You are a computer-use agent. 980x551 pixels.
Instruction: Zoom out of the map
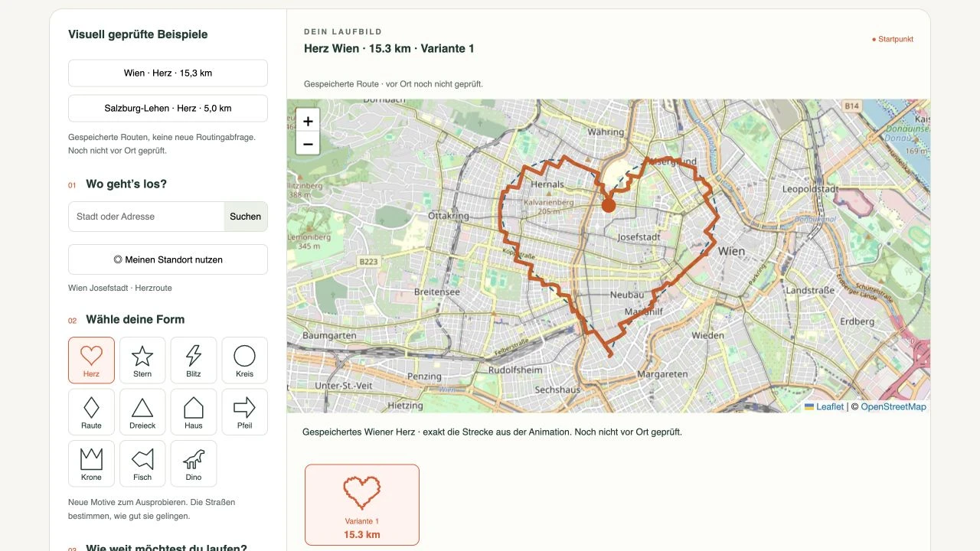(308, 144)
